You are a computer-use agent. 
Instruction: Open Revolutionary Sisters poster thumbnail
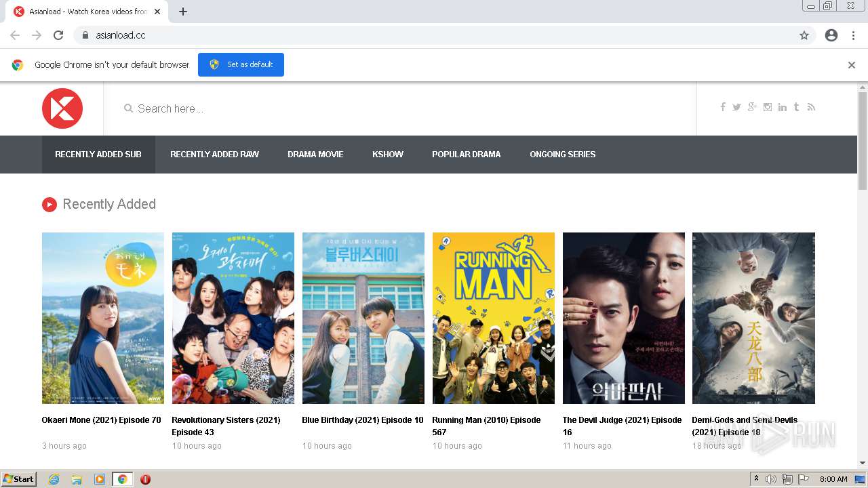point(233,319)
